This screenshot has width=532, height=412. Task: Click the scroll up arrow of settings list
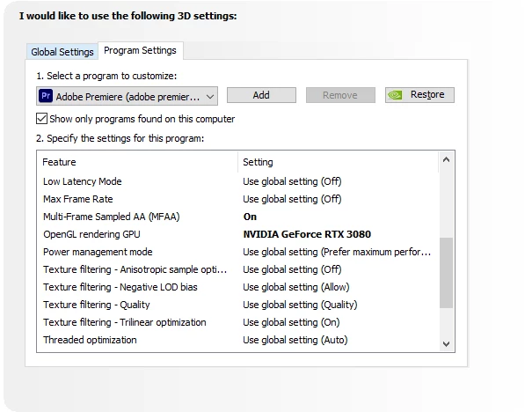[446, 159]
